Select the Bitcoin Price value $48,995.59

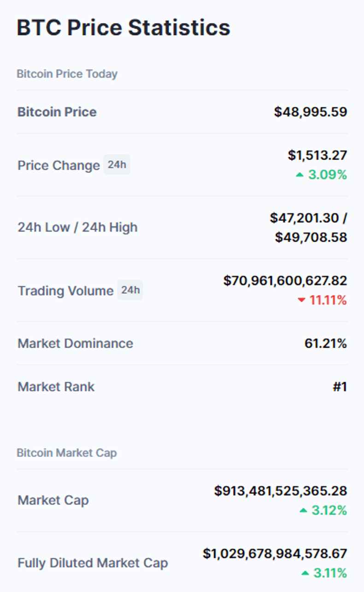tap(310, 112)
